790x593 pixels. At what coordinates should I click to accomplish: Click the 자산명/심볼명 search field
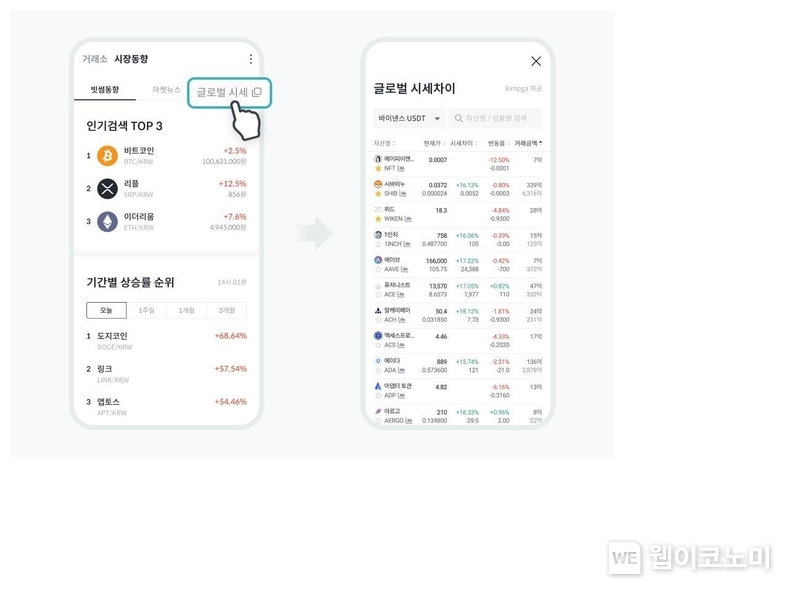[495, 118]
